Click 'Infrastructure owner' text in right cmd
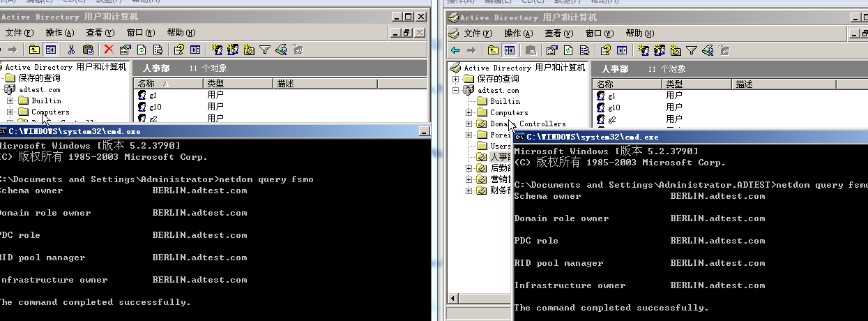Screen dimensions: 868x321 pyautogui.click(x=570, y=285)
